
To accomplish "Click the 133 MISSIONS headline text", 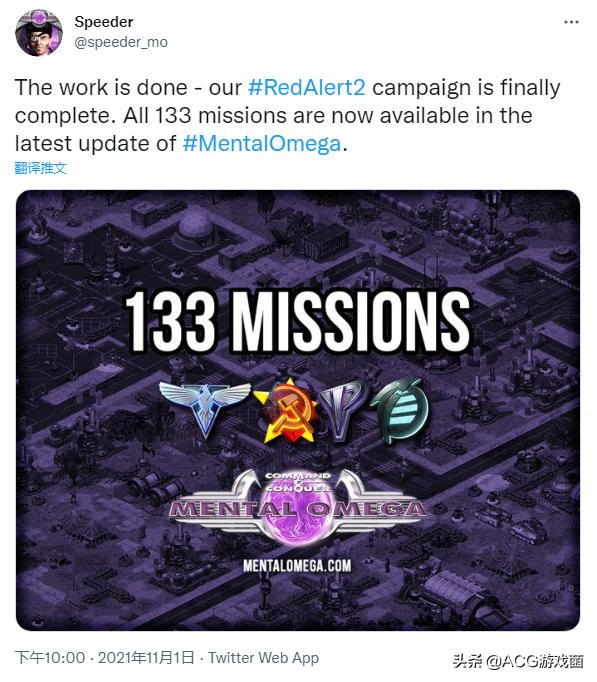I will [x=298, y=321].
